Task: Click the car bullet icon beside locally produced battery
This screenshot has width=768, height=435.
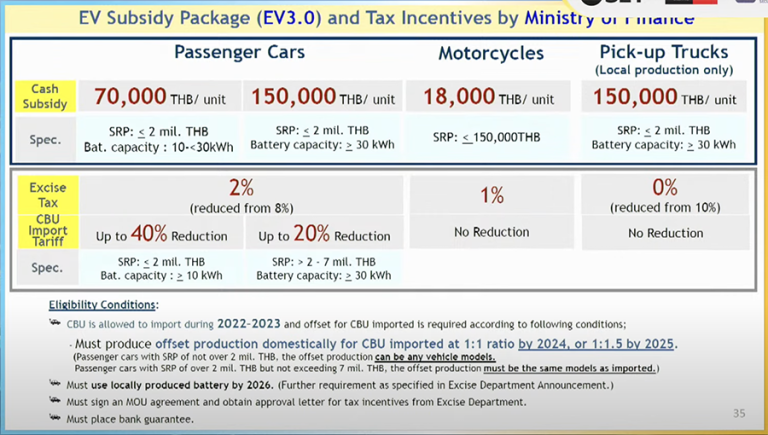Action: pyautogui.click(x=54, y=384)
